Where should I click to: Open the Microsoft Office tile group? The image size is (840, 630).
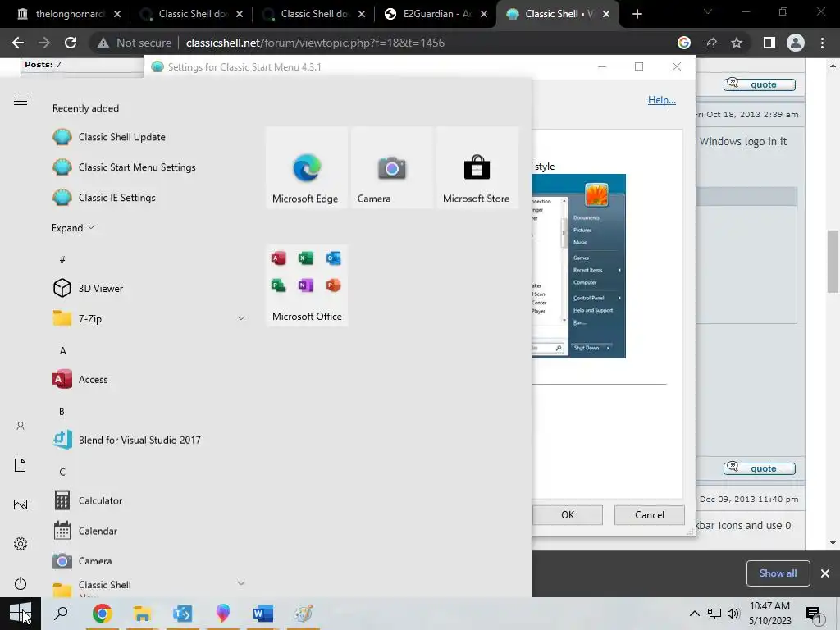tap(307, 285)
